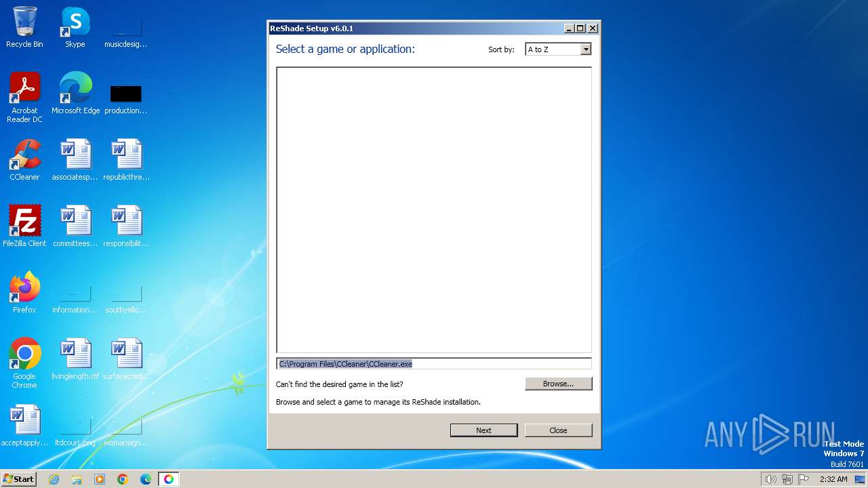Viewport: 868px width, 488px height.
Task: Launch Skype from the desktop
Action: click(x=75, y=27)
